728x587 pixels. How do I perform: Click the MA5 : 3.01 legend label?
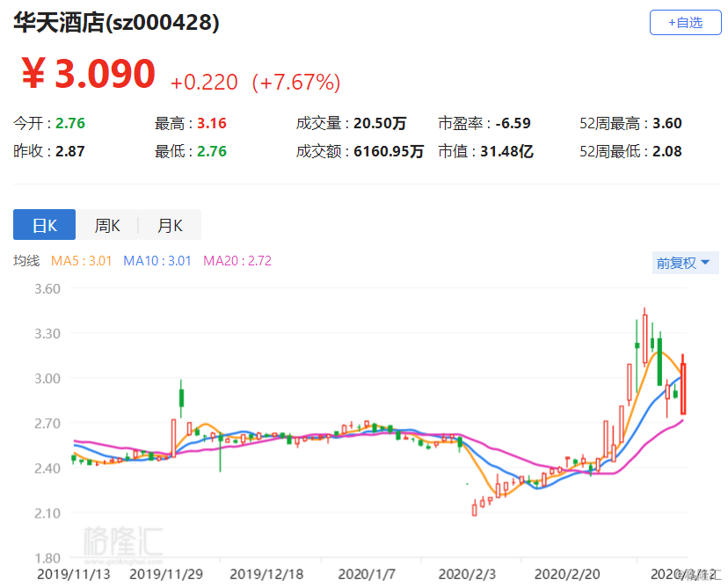81,261
